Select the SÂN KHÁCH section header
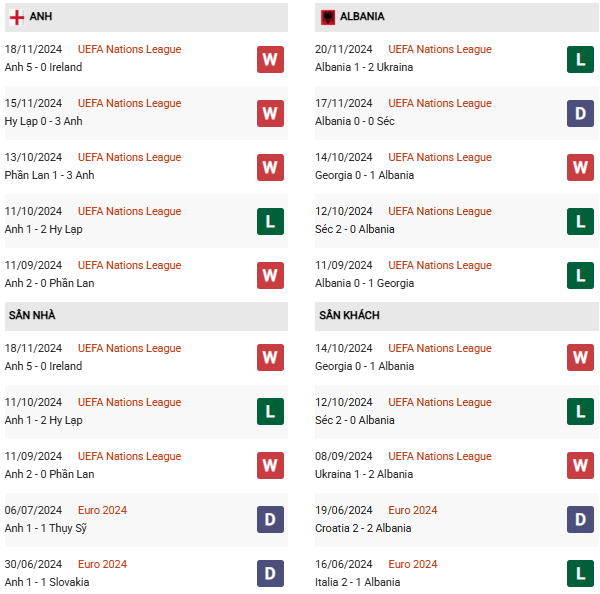600x594 pixels. [x=456, y=316]
